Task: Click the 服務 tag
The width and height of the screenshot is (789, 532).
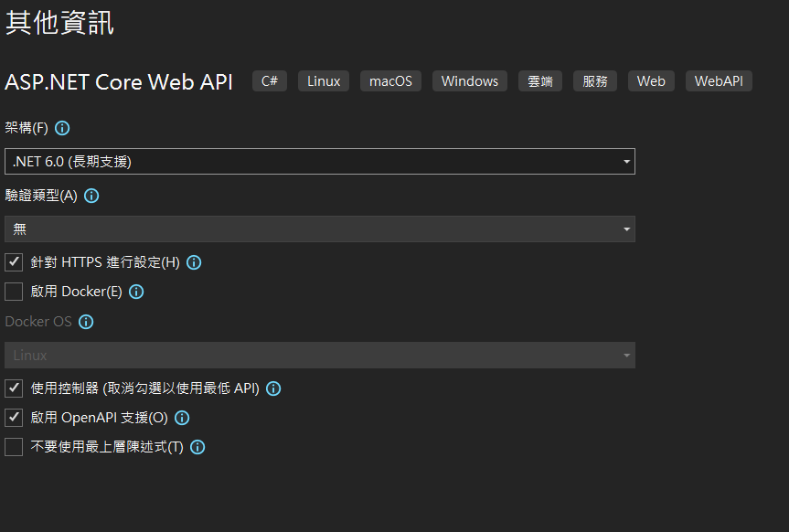Action: click(595, 81)
